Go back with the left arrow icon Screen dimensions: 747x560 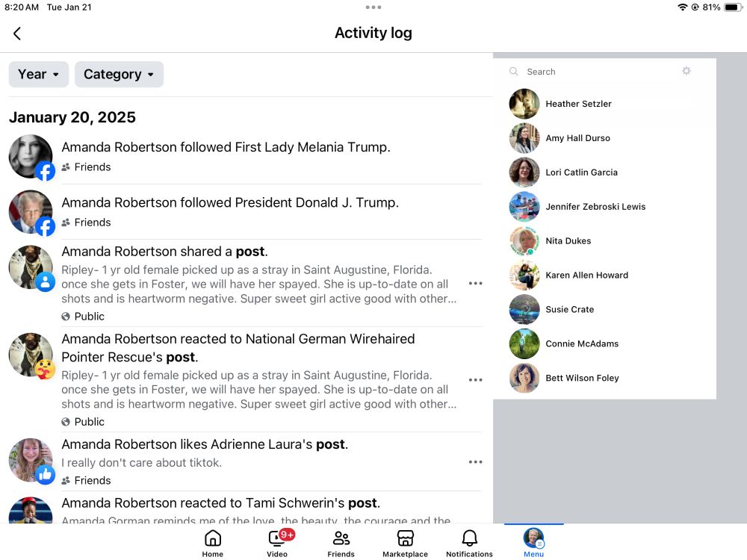pyautogui.click(x=17, y=34)
